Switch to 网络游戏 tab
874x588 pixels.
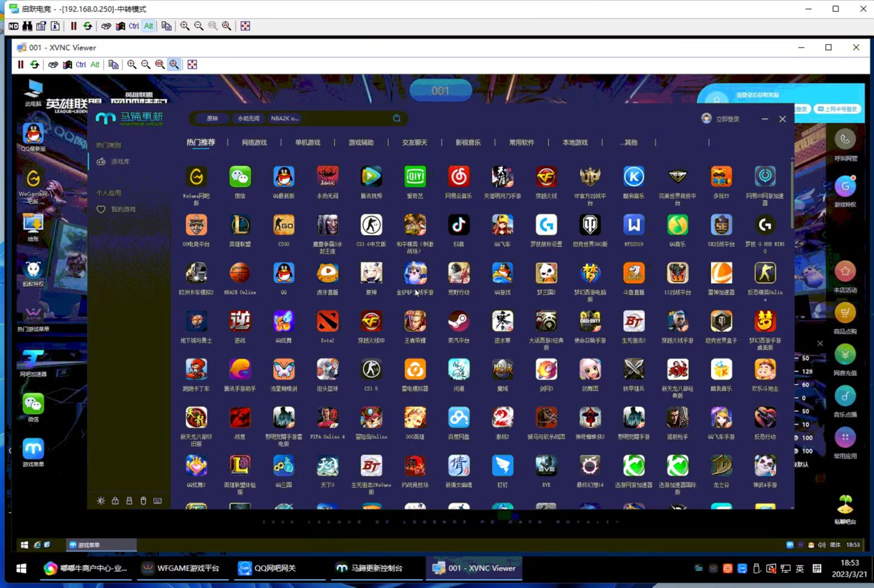(254, 143)
